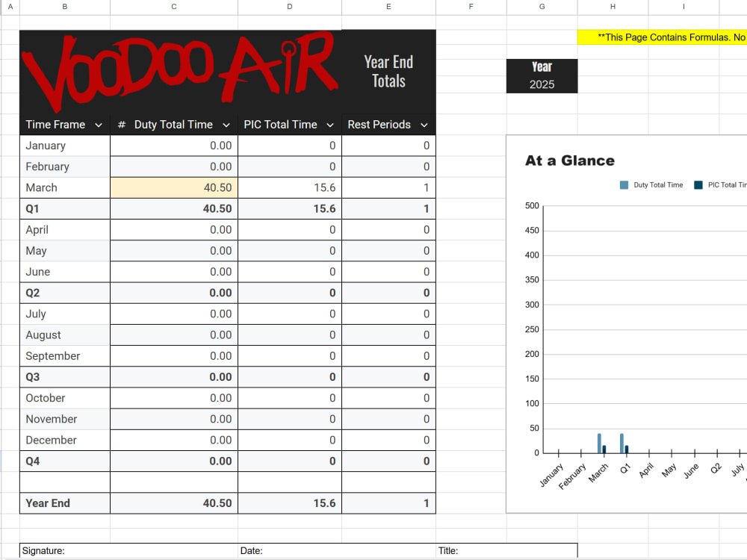Select the January time frame cell
This screenshot has height=560, width=747.
pos(65,146)
